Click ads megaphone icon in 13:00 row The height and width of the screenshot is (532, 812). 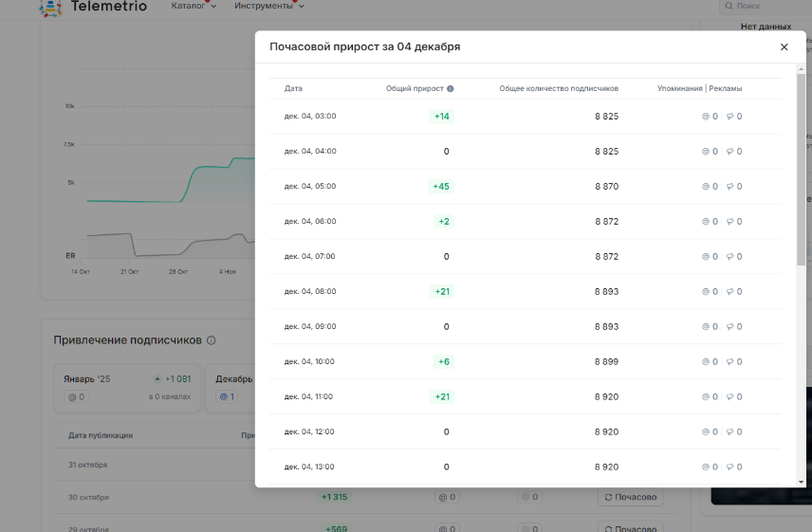[x=729, y=467]
